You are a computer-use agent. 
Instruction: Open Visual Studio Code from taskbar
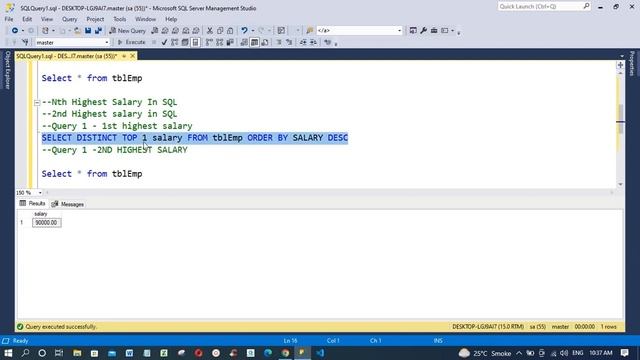tap(320, 353)
